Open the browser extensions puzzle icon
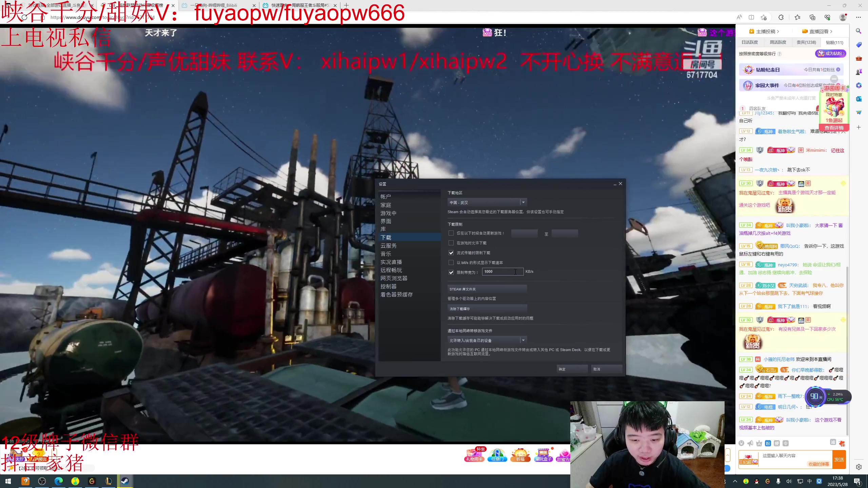868x488 pixels. [x=781, y=17]
